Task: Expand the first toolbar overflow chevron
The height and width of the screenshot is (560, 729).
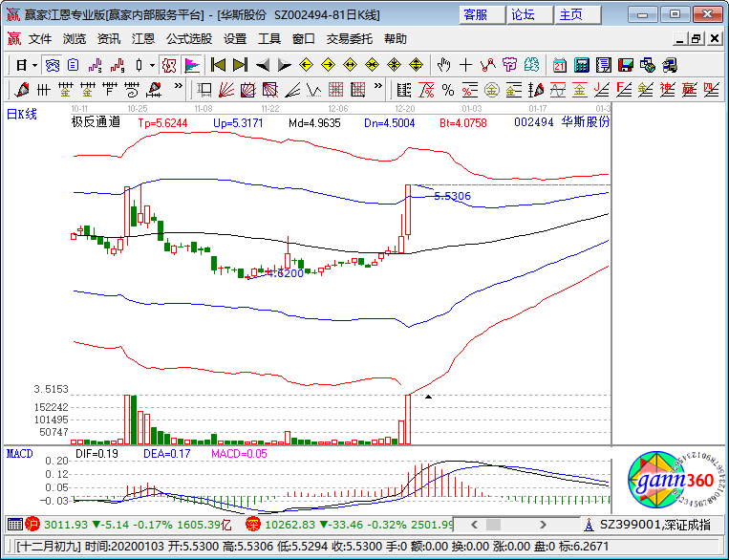Action: tap(178, 86)
